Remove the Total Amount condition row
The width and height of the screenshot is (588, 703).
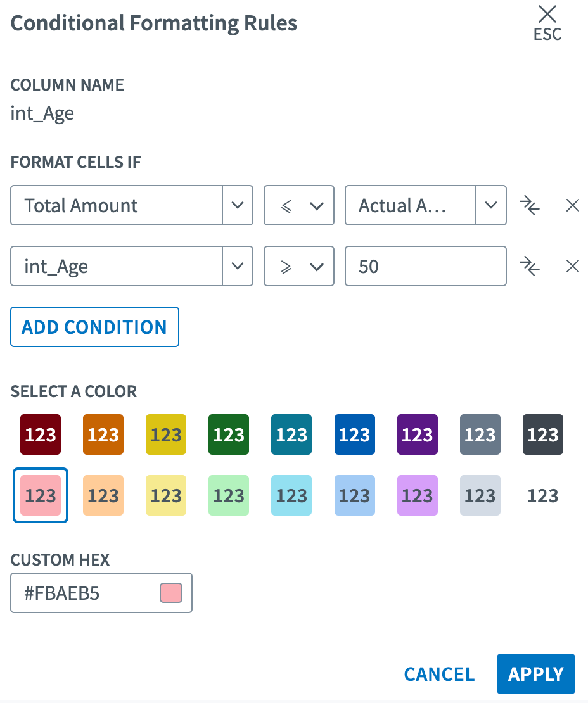[572, 205]
